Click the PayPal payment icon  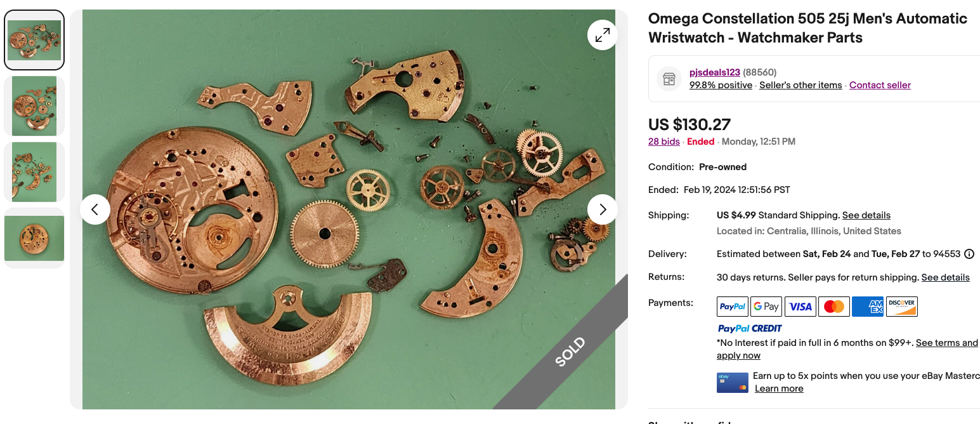coord(733,307)
